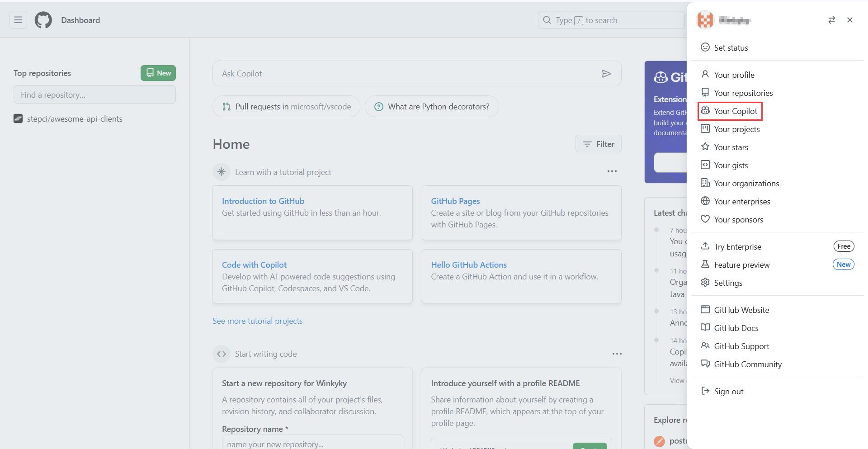This screenshot has height=449, width=868.
Task: Click the Your profile person icon
Action: [705, 74]
